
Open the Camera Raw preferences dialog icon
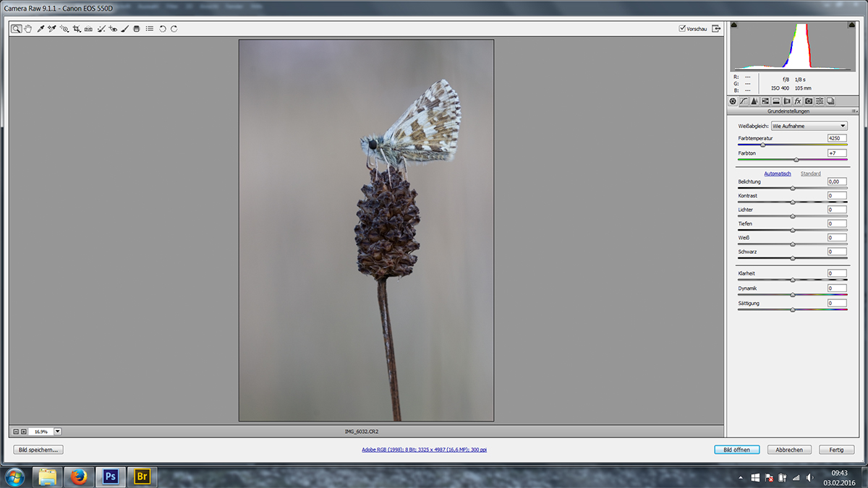pos(150,29)
